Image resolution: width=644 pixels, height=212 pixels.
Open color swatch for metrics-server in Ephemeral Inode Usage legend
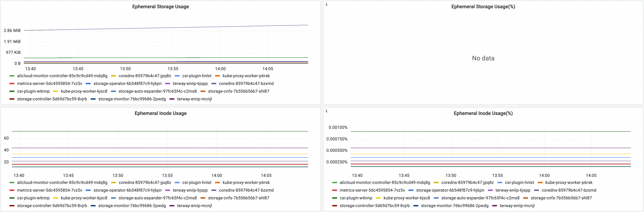tap(12, 190)
